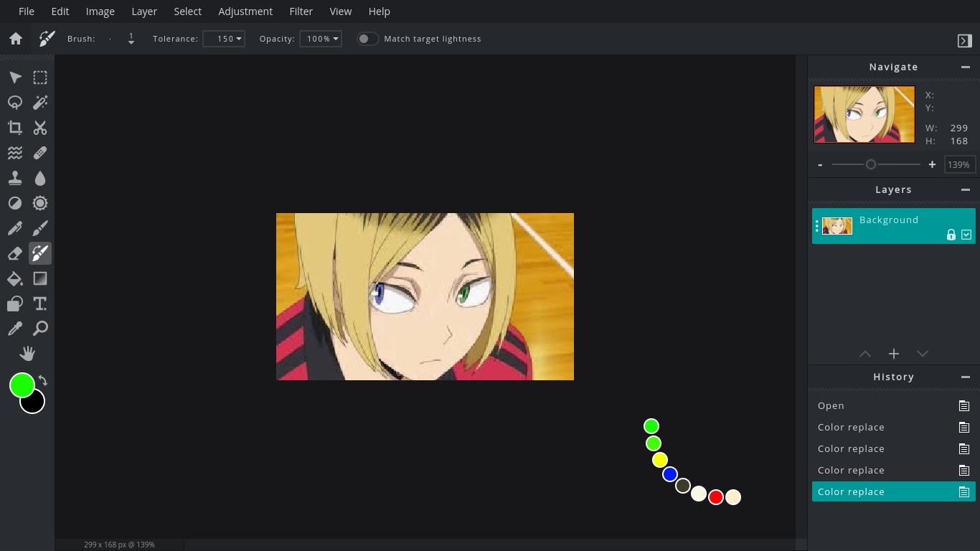Pick the Eraser tool
The width and height of the screenshot is (980, 551).
[x=15, y=253]
